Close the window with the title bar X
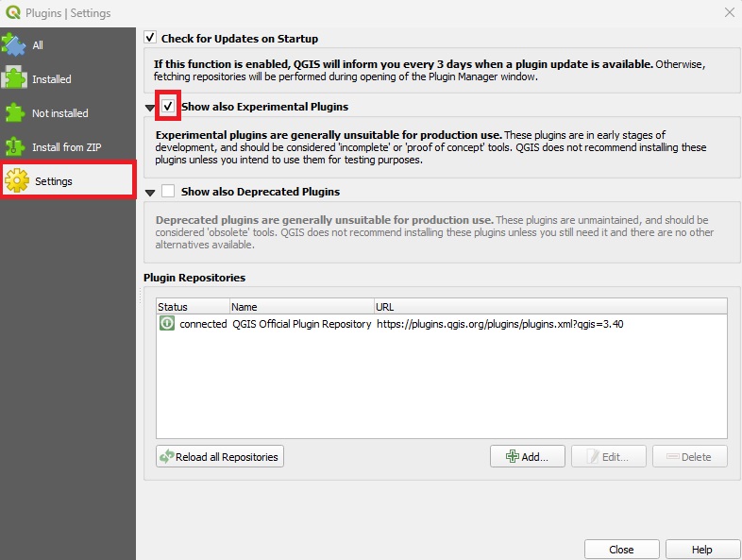The width and height of the screenshot is (742, 560). 730,13
